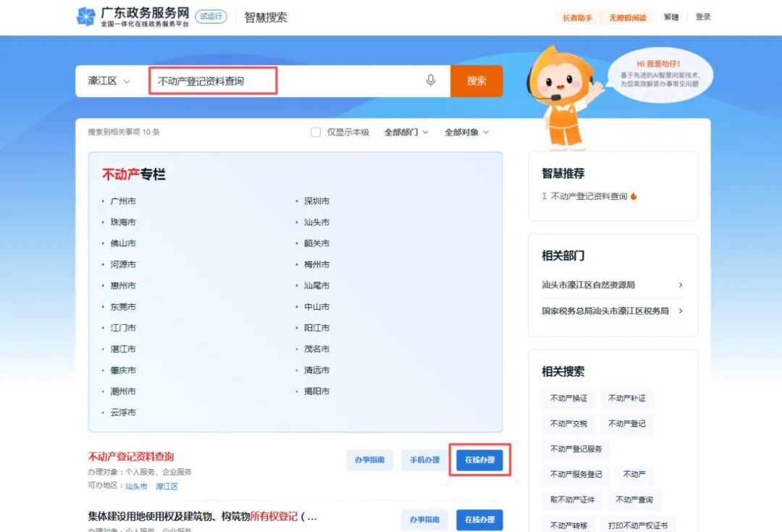
Task: Open 国家税务总局汕头市濠江区税务局 arrow
Action: point(681,311)
